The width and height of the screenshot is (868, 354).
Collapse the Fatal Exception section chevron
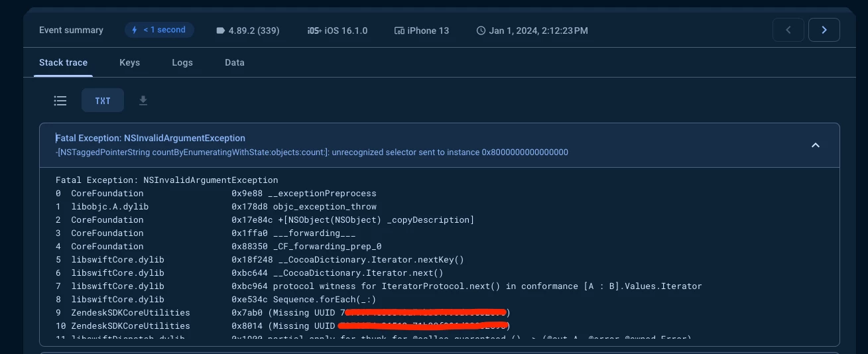[x=816, y=145]
